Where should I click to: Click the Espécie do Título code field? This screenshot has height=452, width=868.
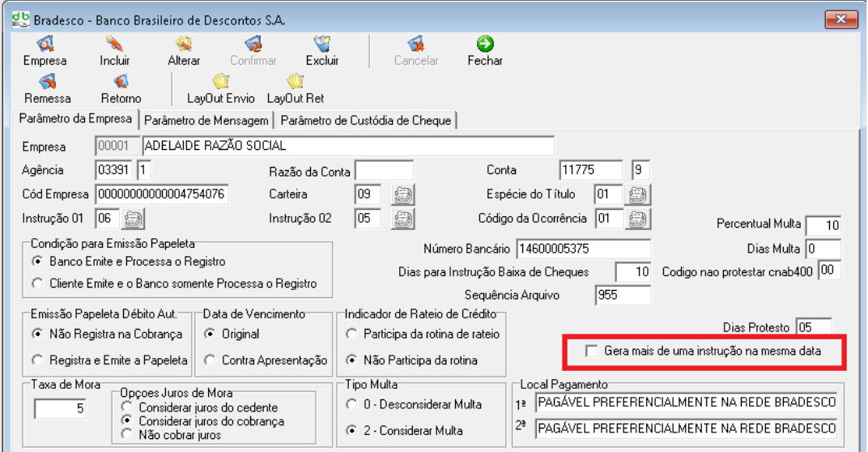pyautogui.click(x=608, y=194)
